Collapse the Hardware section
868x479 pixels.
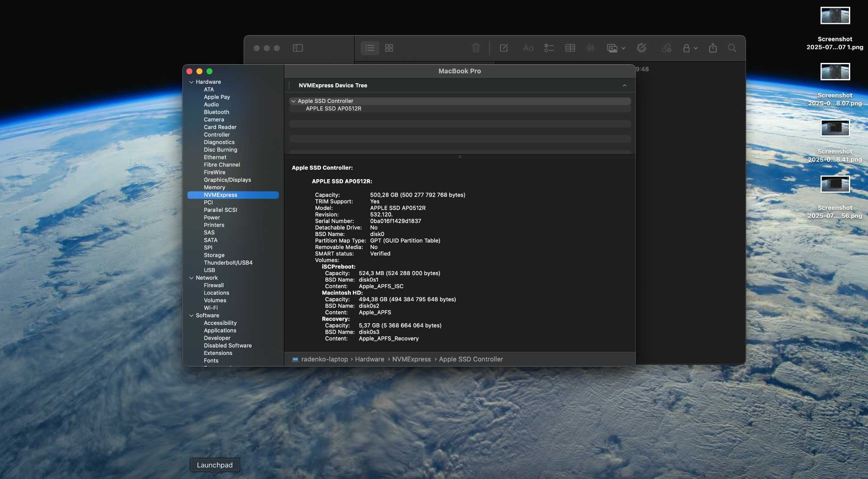coord(191,82)
